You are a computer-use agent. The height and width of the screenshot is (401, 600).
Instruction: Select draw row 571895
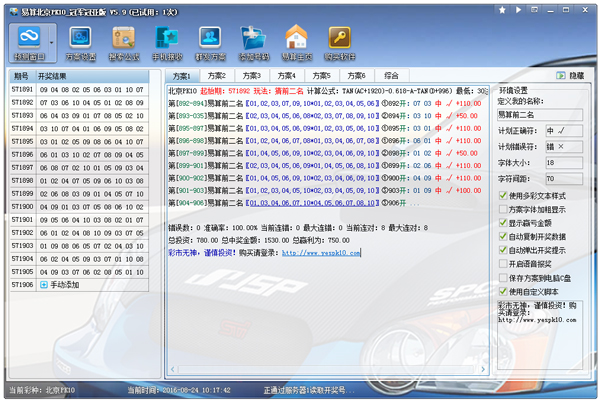[79, 142]
